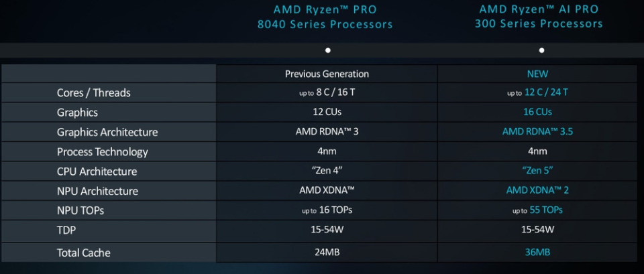Click the 12 C / 24 T cell
644x274 pixels.
click(537, 92)
